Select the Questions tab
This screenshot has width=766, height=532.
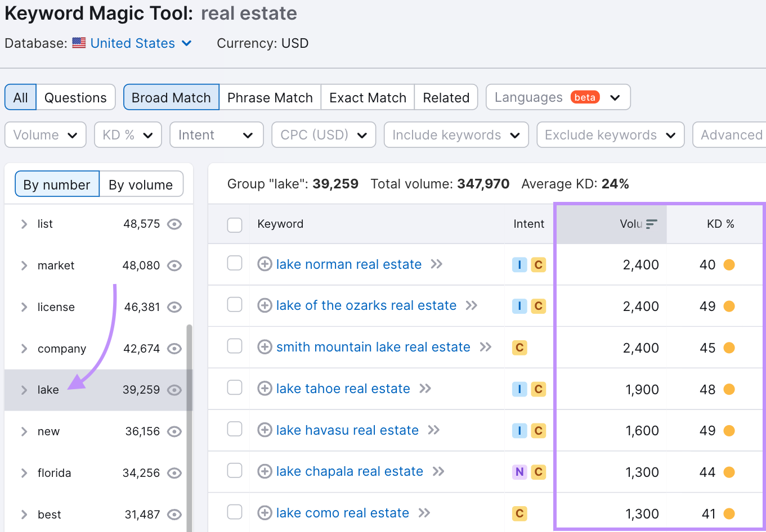point(75,97)
